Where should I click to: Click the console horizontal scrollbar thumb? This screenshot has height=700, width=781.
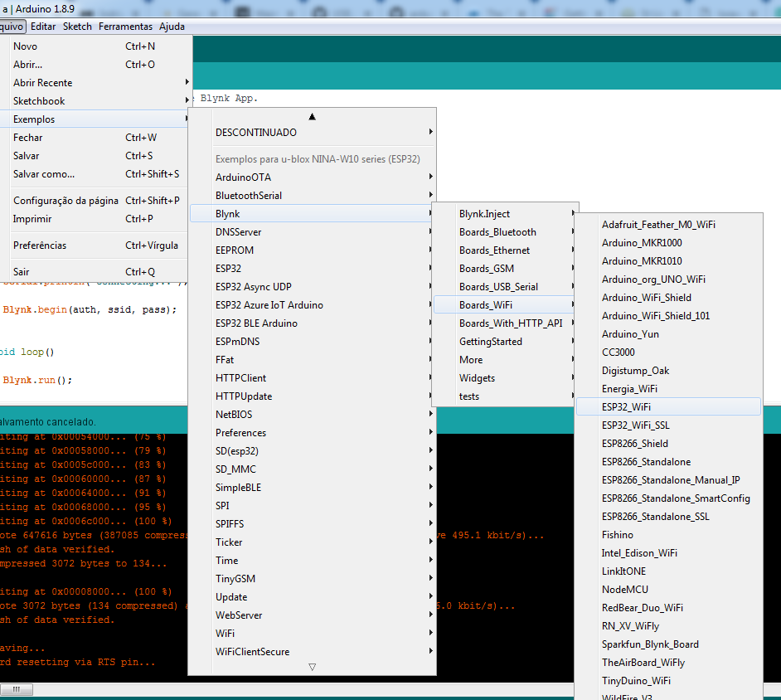click(x=17, y=689)
